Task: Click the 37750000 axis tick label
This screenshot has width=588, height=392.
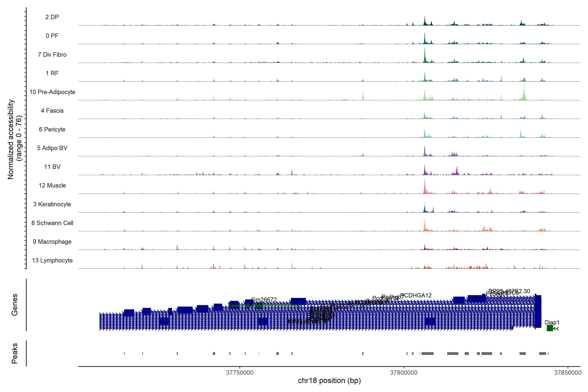Action: (239, 373)
